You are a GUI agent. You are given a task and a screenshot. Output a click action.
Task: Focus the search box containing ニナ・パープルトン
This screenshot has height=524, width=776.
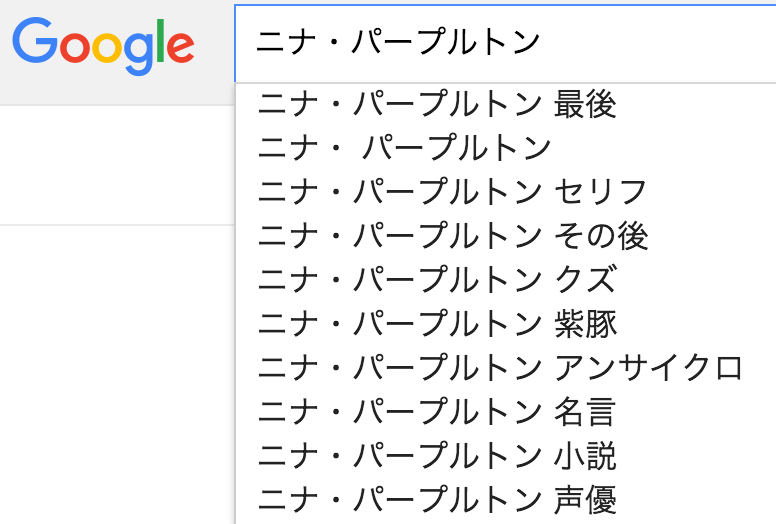505,43
